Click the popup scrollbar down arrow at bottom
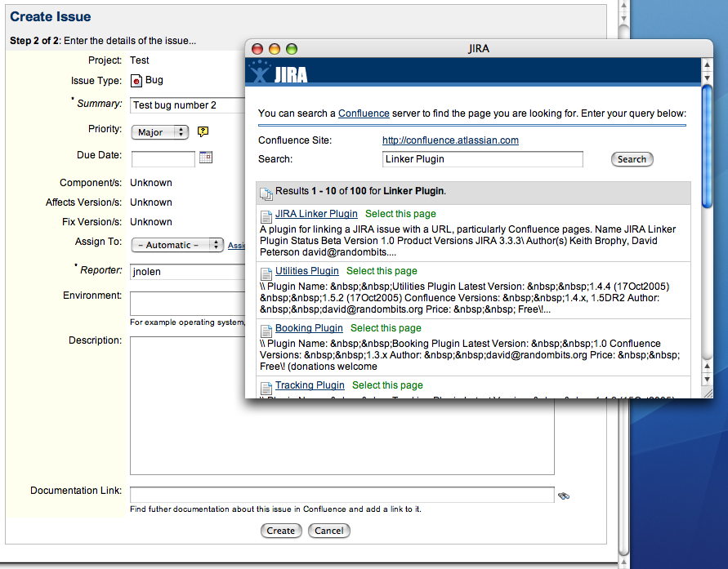Image resolution: width=728 pixels, height=569 pixels. (x=707, y=379)
